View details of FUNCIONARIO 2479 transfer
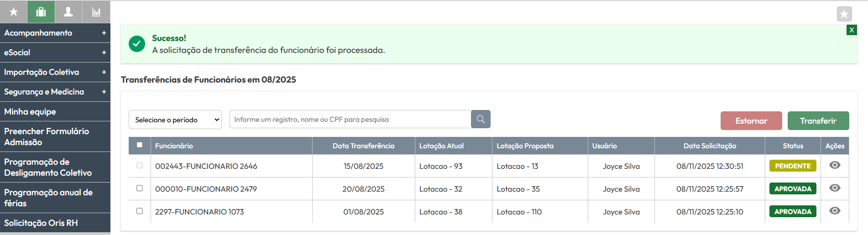Viewport: 868px width, 235px height. [x=835, y=188]
